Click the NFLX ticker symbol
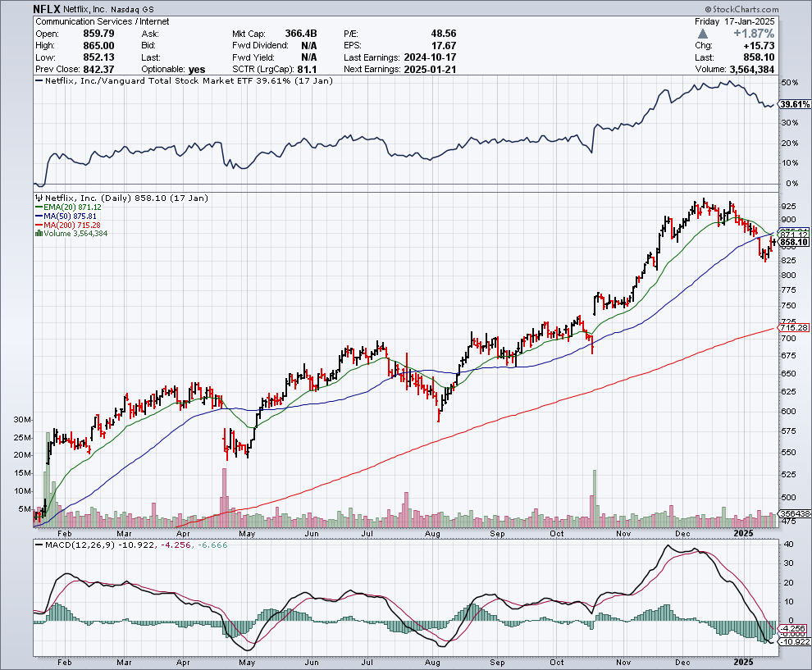Screen dimensions: 812x670 [47, 9]
